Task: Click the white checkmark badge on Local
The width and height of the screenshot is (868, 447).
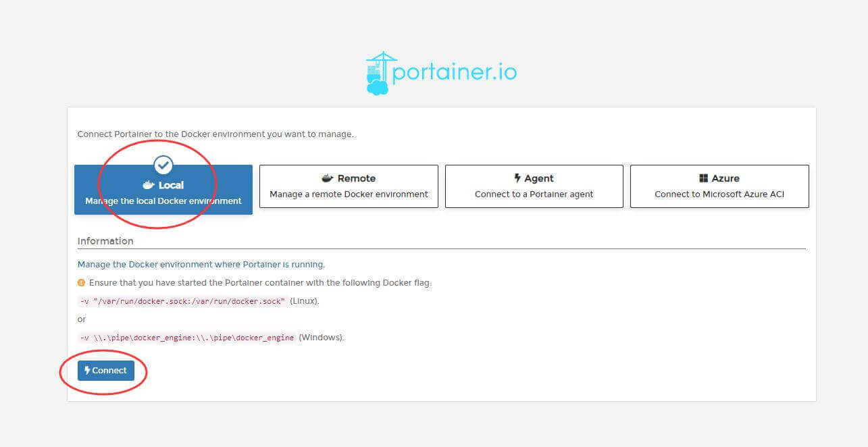Action: tap(163, 165)
